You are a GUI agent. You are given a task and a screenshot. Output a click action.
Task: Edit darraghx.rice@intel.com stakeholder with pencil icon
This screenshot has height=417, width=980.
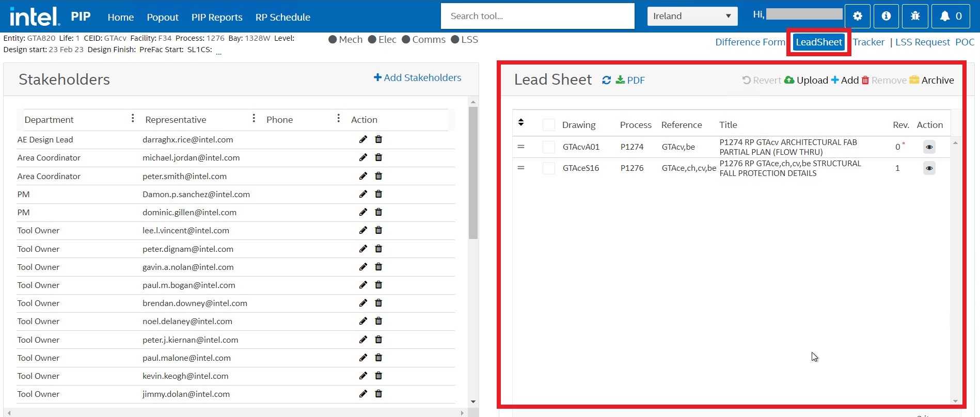(x=363, y=139)
